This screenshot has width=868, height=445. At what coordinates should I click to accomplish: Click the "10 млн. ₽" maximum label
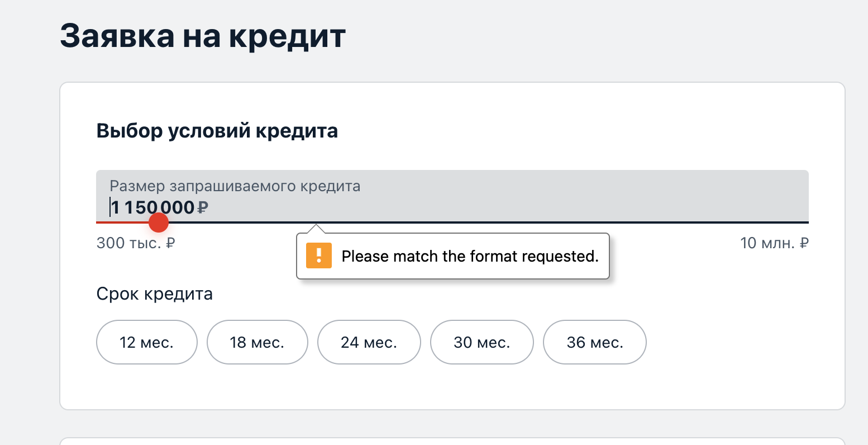[774, 243]
